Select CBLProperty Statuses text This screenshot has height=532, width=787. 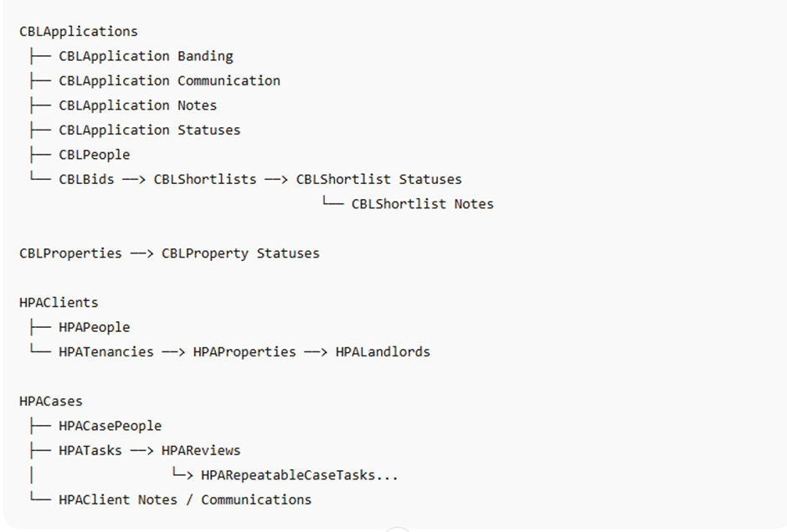240,253
